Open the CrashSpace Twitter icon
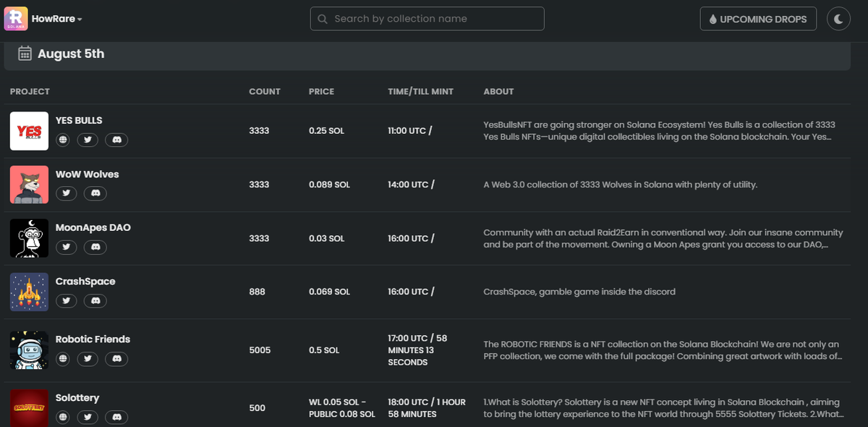 click(x=67, y=300)
